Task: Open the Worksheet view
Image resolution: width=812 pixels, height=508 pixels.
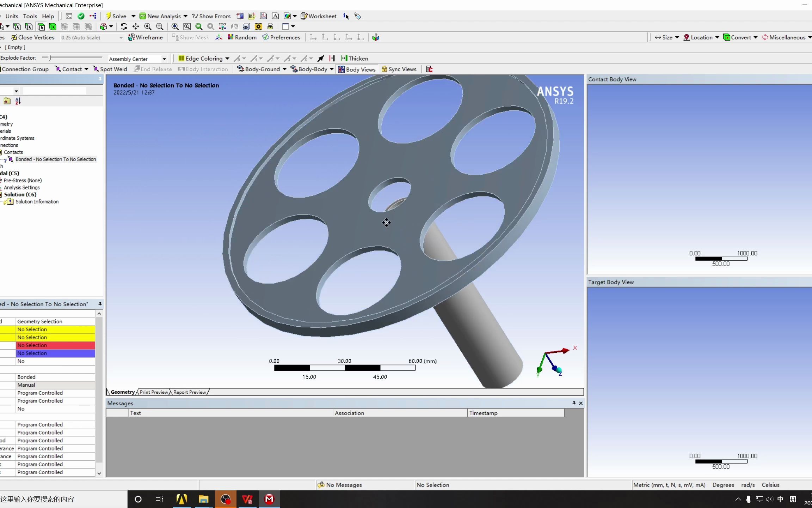Action: coord(319,16)
